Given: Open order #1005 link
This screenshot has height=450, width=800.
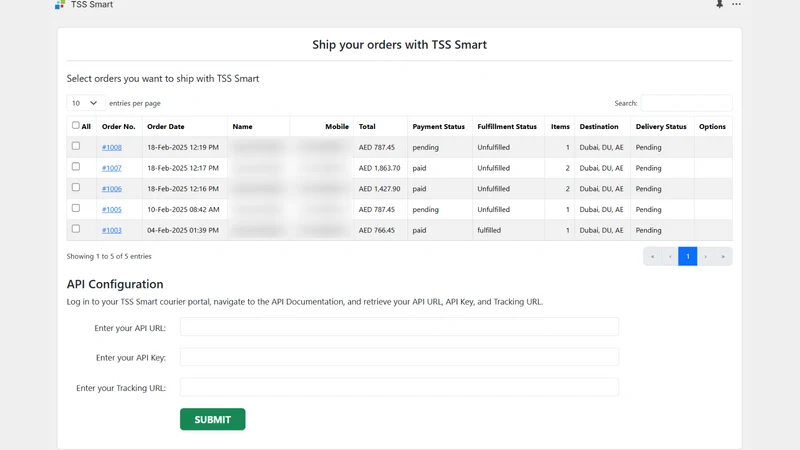Looking at the screenshot, I should 112,210.
